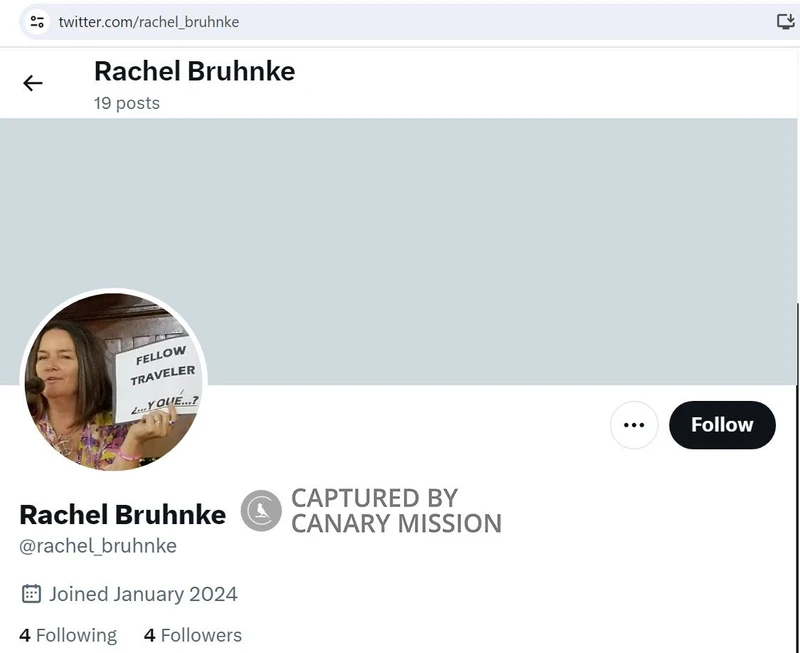Click the Joined January 2024 text
The width and height of the screenshot is (800, 653).
point(144,593)
